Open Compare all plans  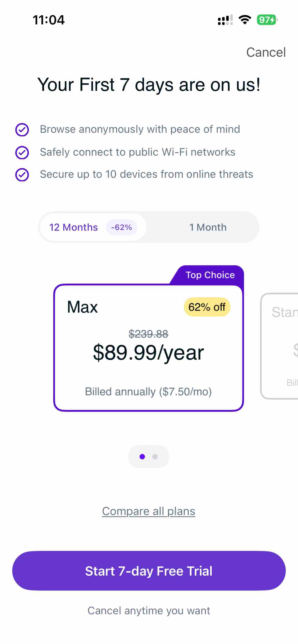click(x=148, y=511)
